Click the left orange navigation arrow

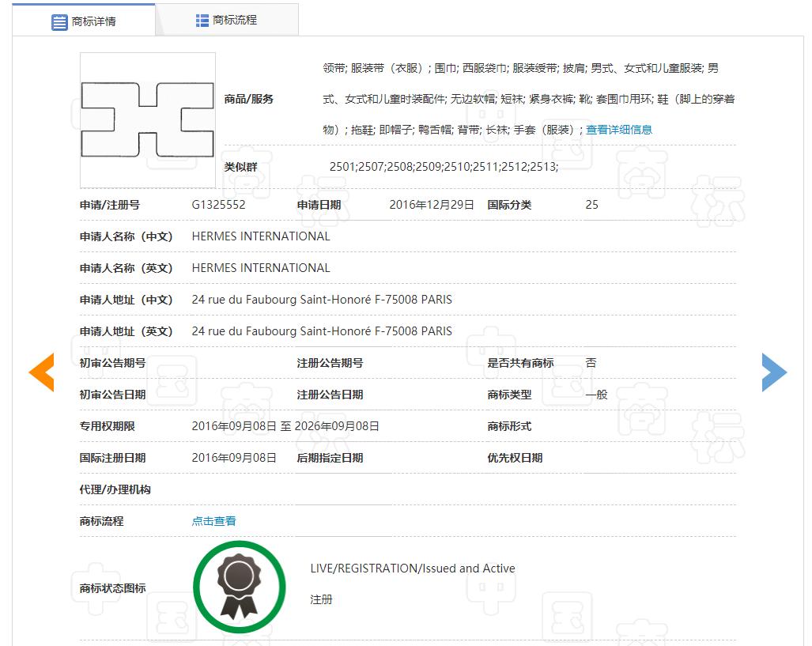(41, 372)
